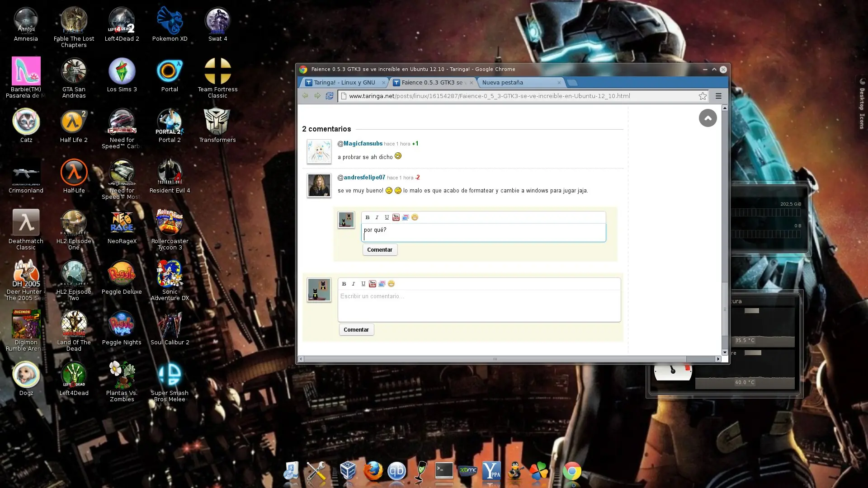
Task: Open the "Desktop Icons" side panel tab
Action: [862, 104]
